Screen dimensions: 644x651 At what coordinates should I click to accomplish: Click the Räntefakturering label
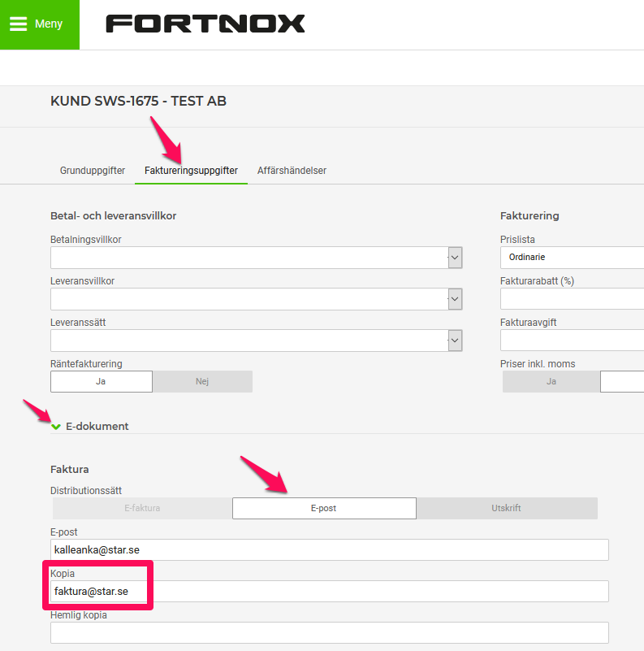tap(86, 364)
